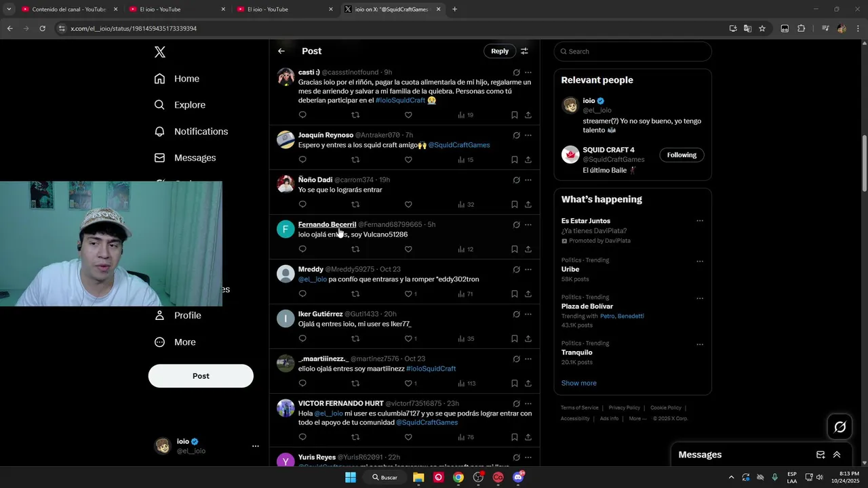Click the white Post button
Screen dimensions: 868x488
click(x=201, y=376)
